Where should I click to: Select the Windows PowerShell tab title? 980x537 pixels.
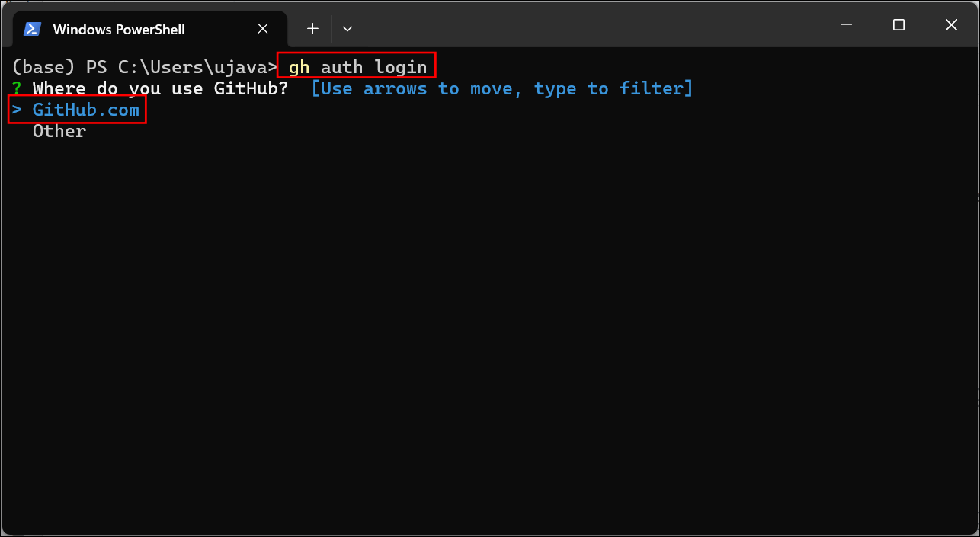pos(119,30)
